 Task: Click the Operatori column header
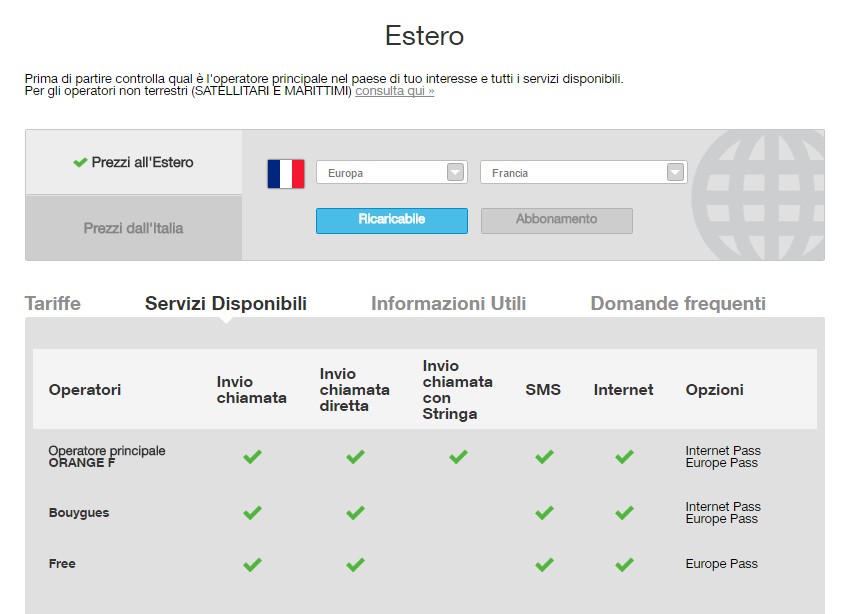[x=85, y=390]
